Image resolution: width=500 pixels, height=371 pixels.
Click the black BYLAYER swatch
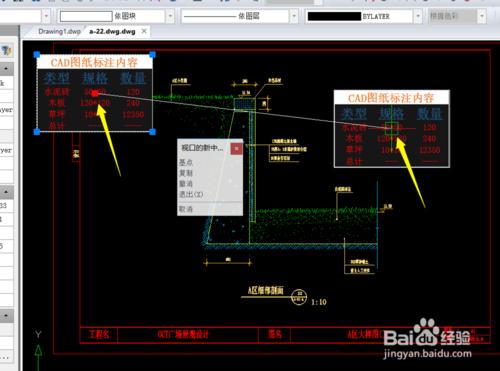[x=334, y=16]
